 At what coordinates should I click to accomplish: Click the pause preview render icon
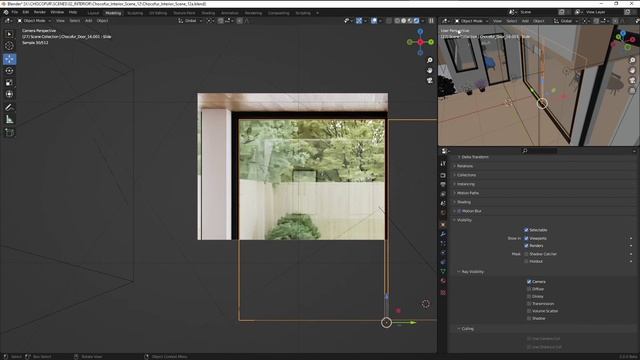431,20
